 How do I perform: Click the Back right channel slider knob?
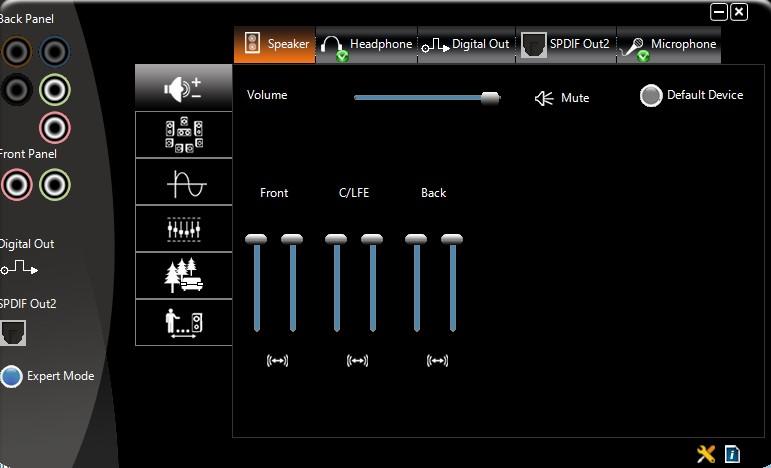click(452, 239)
